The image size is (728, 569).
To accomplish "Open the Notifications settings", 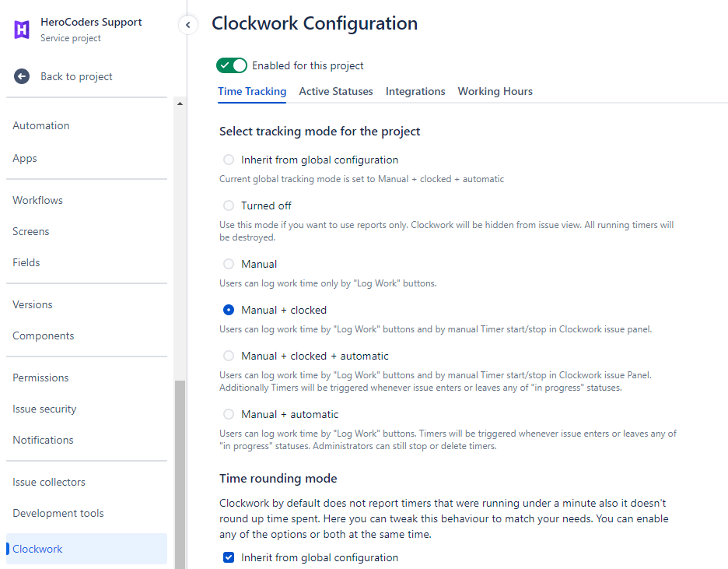I will (x=43, y=440).
